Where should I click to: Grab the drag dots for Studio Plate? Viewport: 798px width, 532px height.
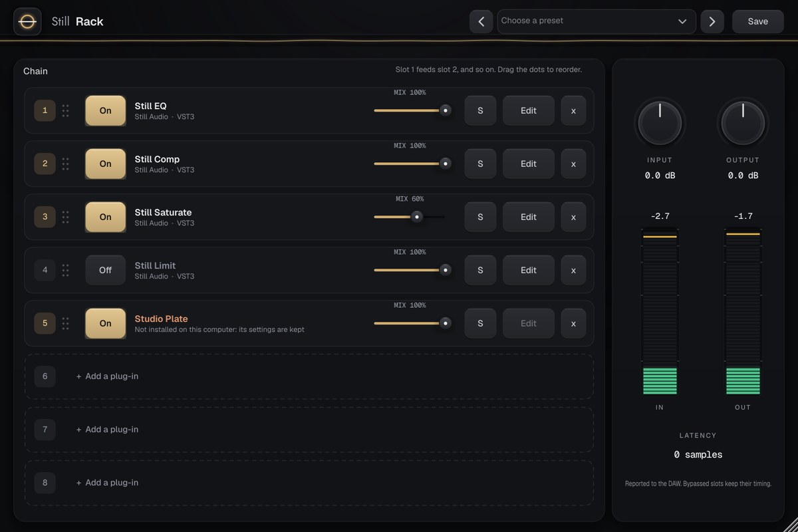pyautogui.click(x=65, y=323)
